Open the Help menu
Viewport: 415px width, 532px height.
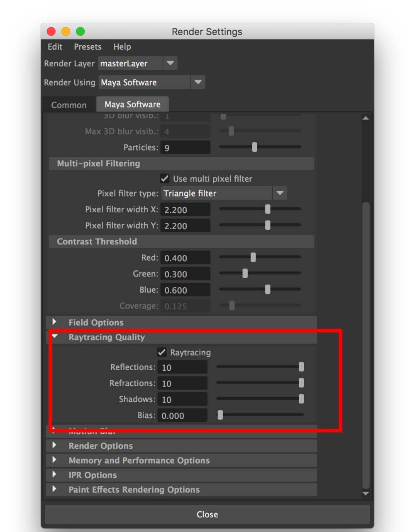coord(122,47)
